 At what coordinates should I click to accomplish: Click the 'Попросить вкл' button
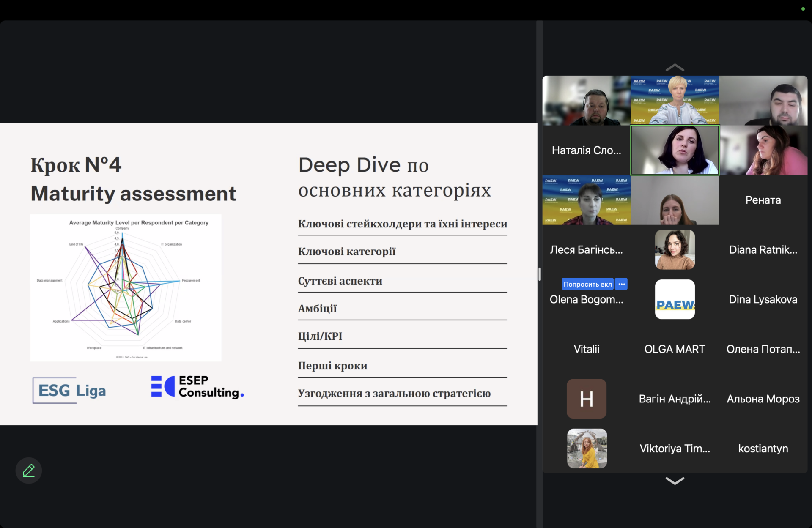[587, 284]
